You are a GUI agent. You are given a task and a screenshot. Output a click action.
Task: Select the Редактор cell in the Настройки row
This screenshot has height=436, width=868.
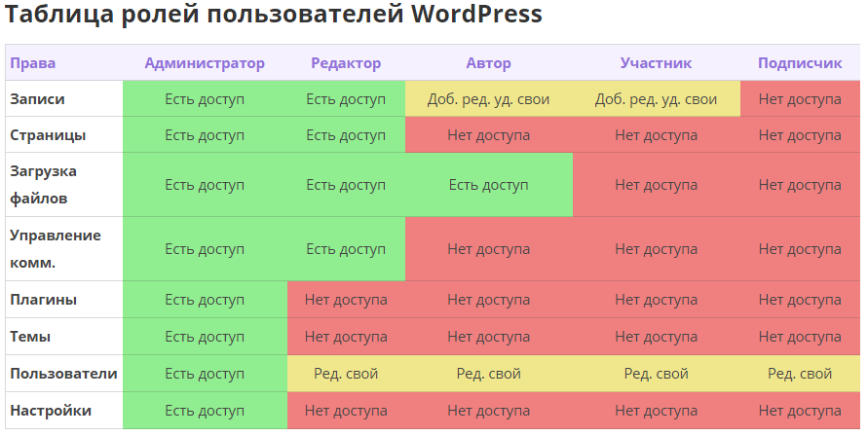[x=346, y=411]
